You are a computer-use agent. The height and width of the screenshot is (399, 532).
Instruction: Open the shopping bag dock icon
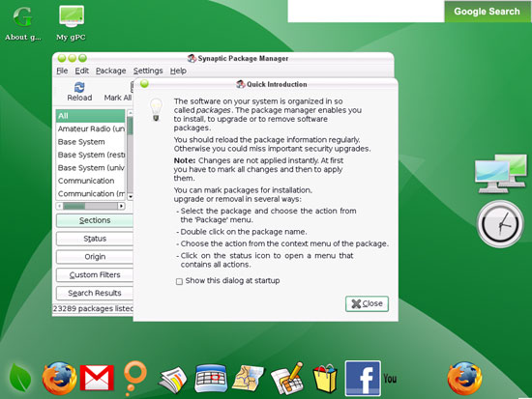325,379
